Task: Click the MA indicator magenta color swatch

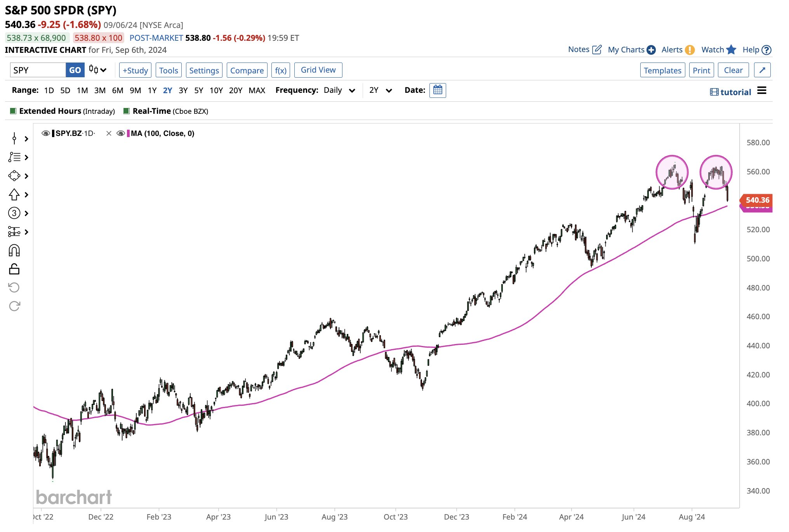Action: click(x=128, y=134)
